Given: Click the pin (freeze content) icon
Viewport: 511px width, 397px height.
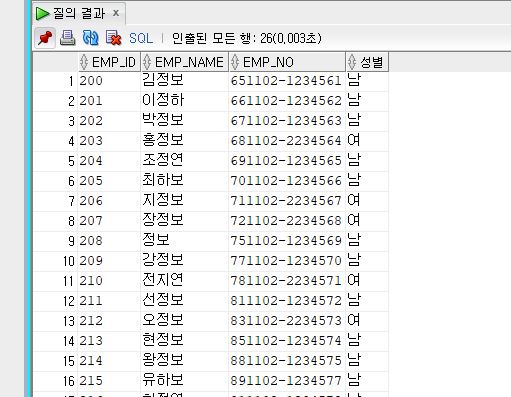Looking at the screenshot, I should coord(45,38).
